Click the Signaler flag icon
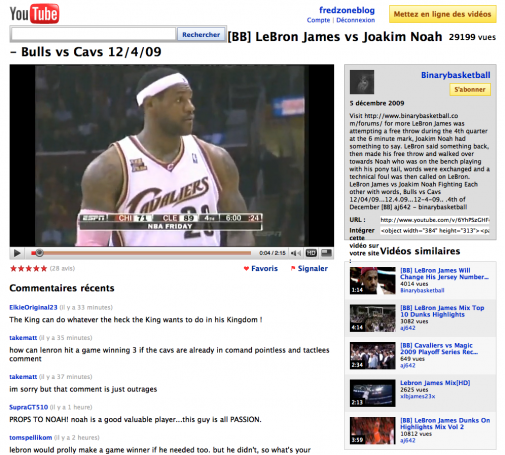 (x=293, y=268)
